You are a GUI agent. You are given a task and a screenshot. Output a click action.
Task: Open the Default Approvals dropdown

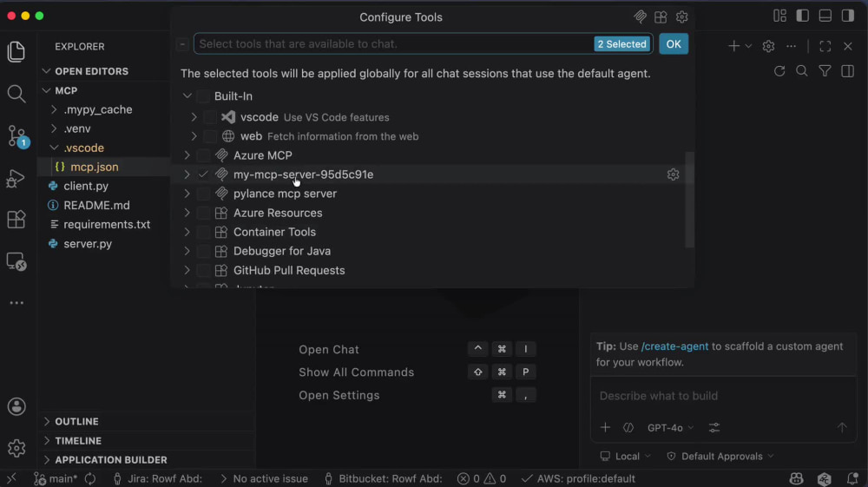coord(720,457)
